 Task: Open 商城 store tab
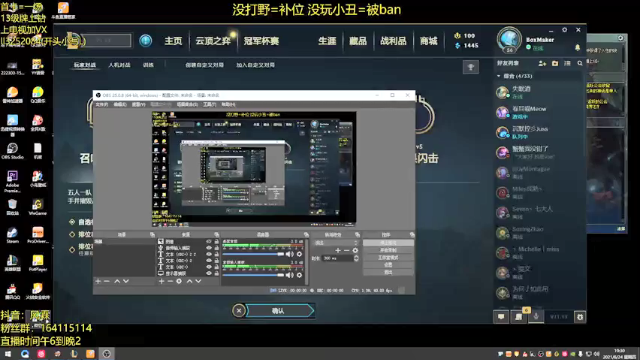(x=429, y=41)
